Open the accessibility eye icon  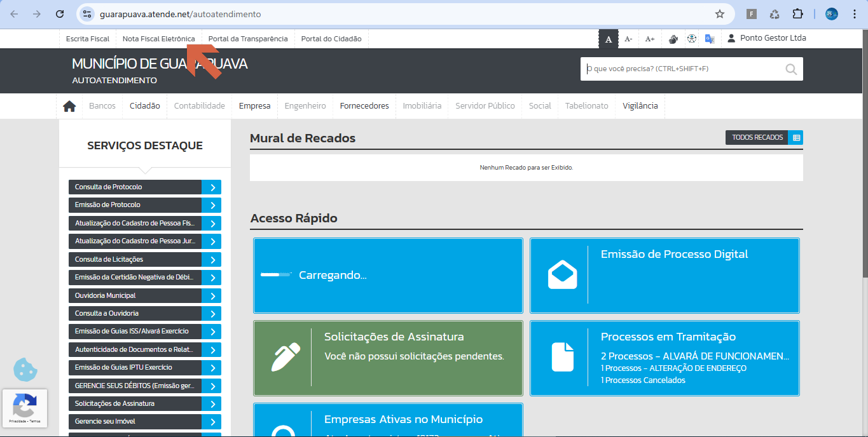coord(692,39)
